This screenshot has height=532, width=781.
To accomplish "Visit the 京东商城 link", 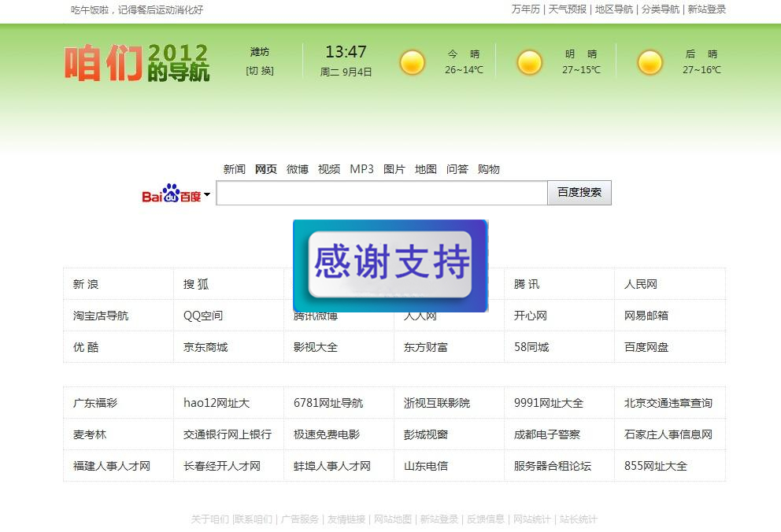I will [205, 347].
